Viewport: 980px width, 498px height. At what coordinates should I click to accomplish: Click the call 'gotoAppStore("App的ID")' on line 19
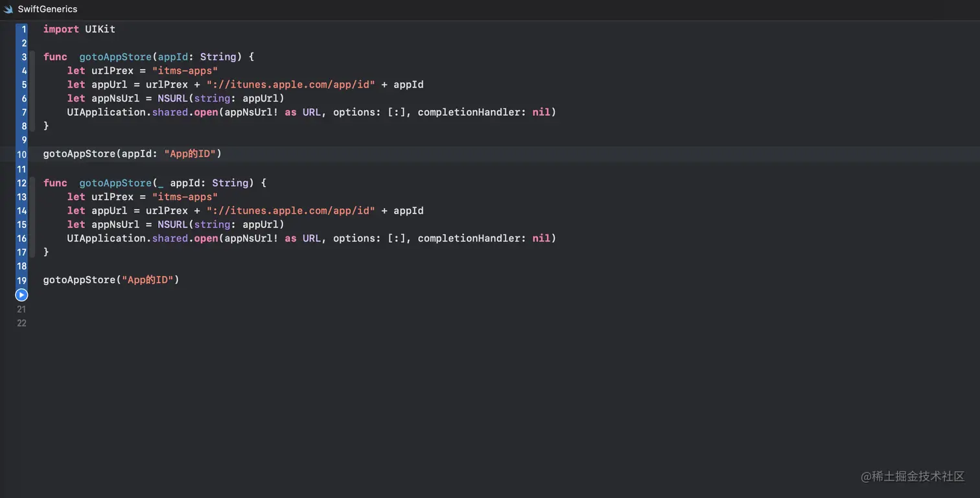111,280
